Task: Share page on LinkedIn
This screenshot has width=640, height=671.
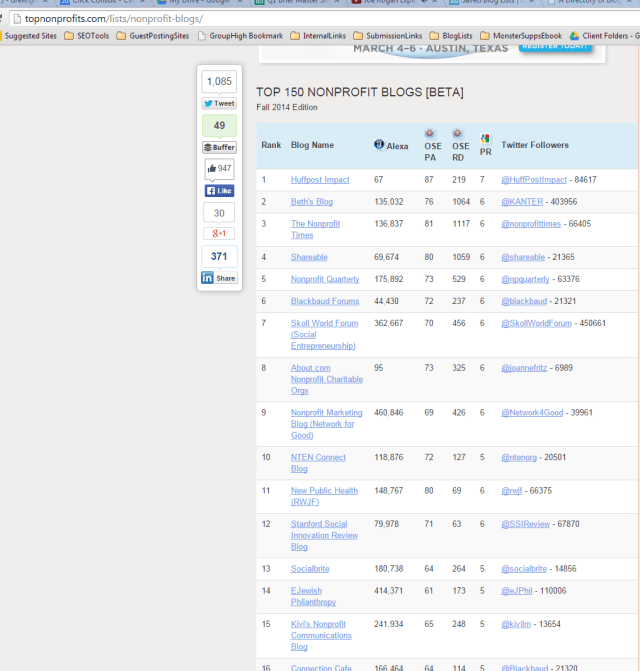Action: pyautogui.click(x=219, y=278)
